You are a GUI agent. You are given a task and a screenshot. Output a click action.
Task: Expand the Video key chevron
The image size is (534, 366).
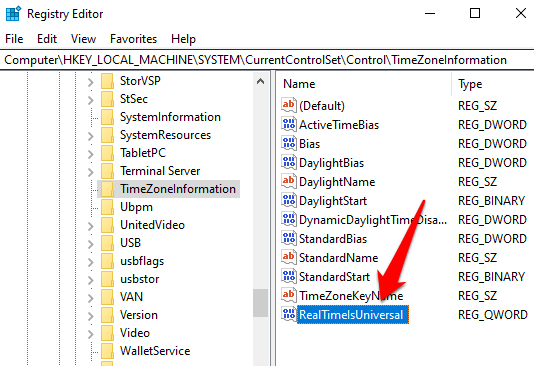(x=90, y=334)
